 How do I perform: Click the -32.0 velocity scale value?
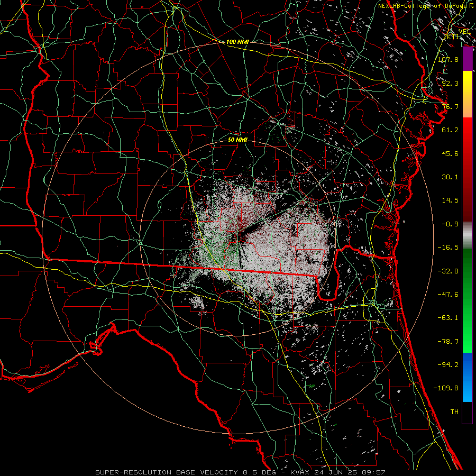pyautogui.click(x=448, y=271)
